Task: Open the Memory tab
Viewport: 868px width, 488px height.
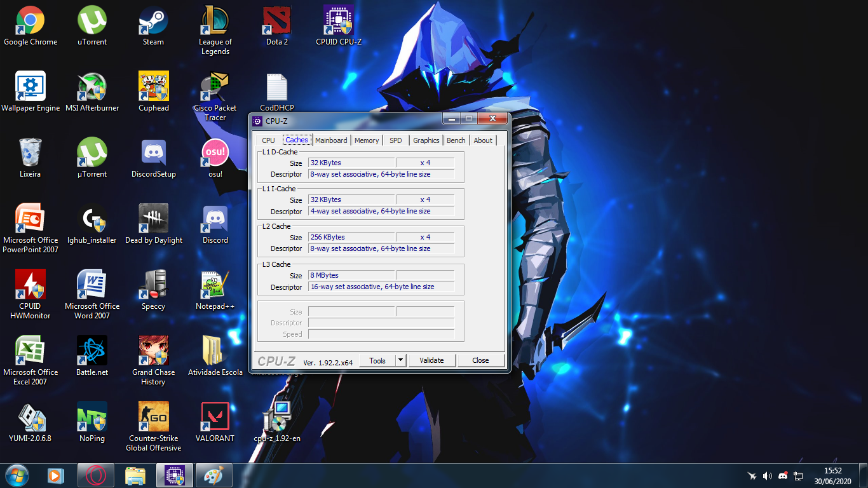Action: coord(367,140)
